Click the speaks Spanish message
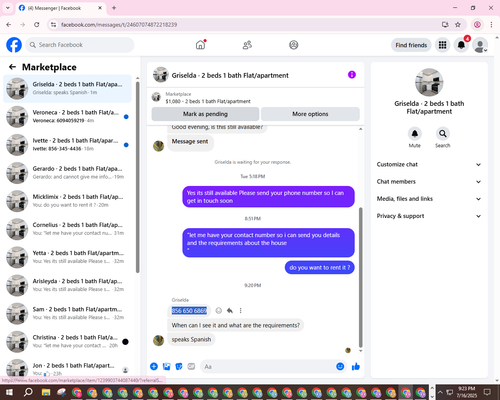The image size is (500, 400). click(x=191, y=339)
